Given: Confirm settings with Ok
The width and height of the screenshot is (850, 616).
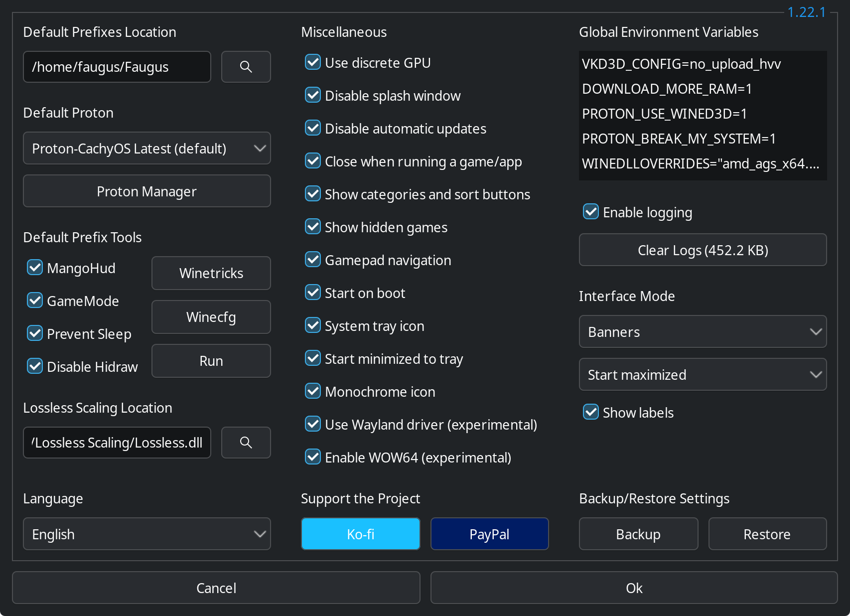Looking at the screenshot, I should pyautogui.click(x=634, y=588).
